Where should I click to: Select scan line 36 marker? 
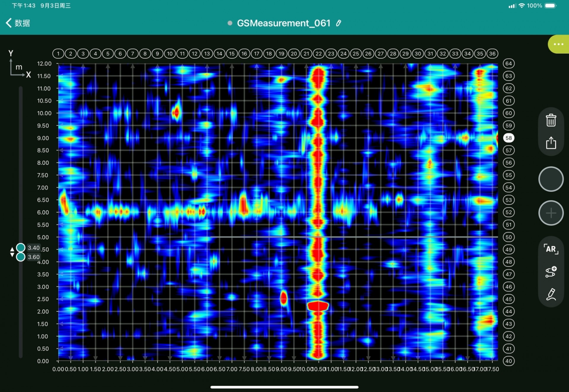(492, 54)
